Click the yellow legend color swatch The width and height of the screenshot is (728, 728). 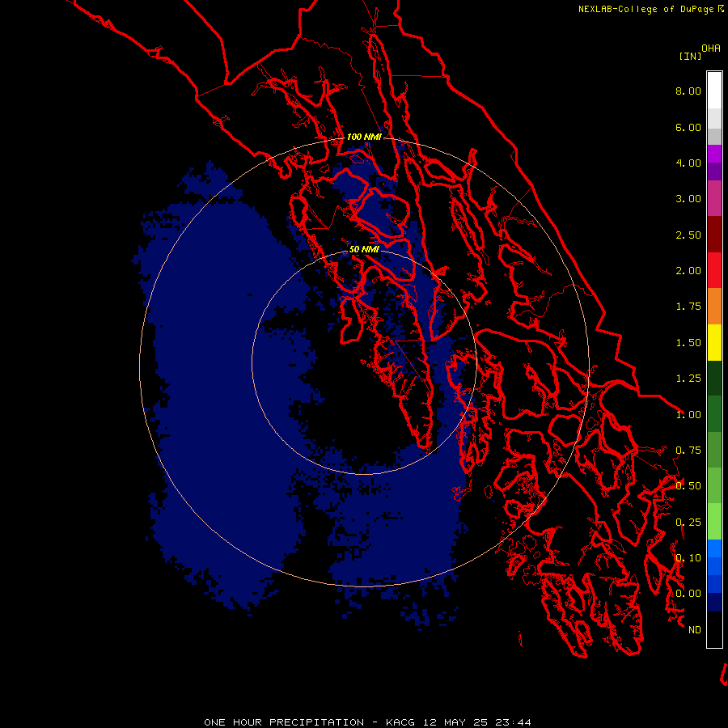tap(714, 342)
